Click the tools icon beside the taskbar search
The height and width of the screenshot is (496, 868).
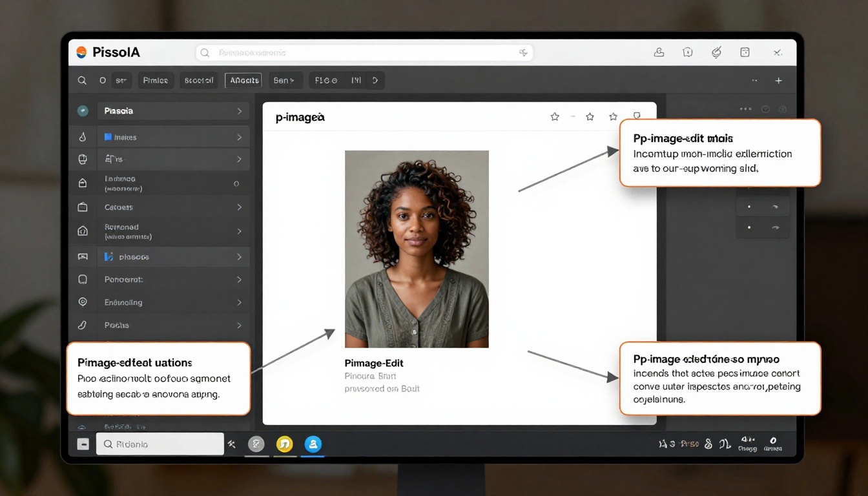(x=231, y=444)
